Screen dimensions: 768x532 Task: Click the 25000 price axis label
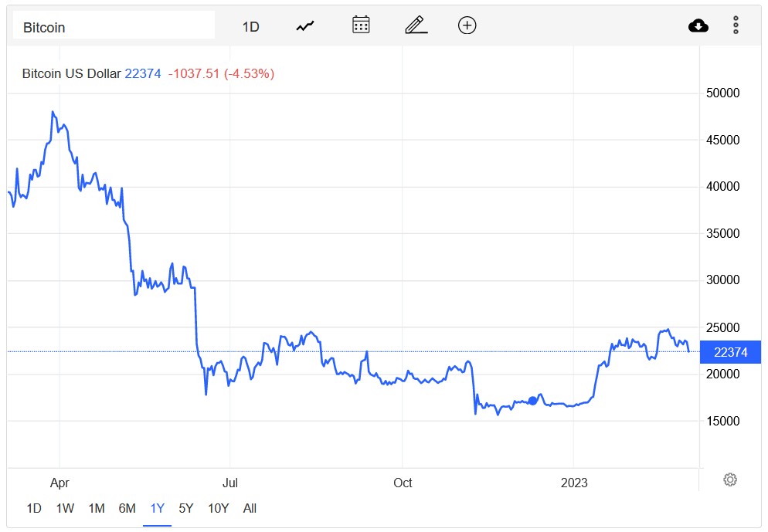pos(722,327)
